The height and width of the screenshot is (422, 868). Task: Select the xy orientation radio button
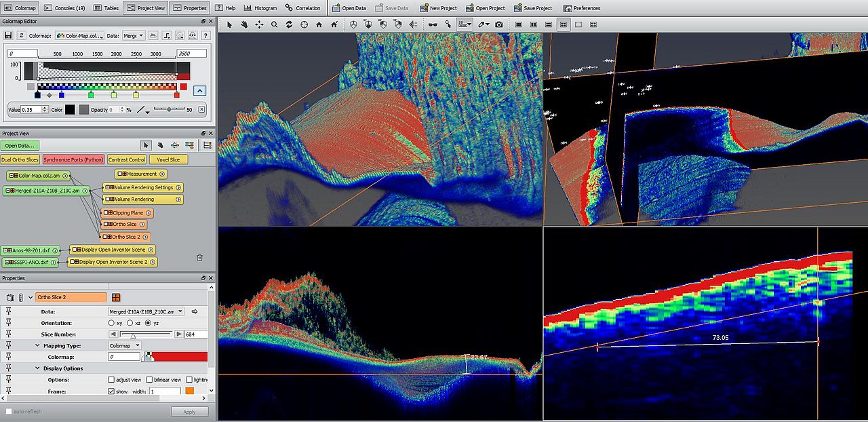pyautogui.click(x=112, y=323)
